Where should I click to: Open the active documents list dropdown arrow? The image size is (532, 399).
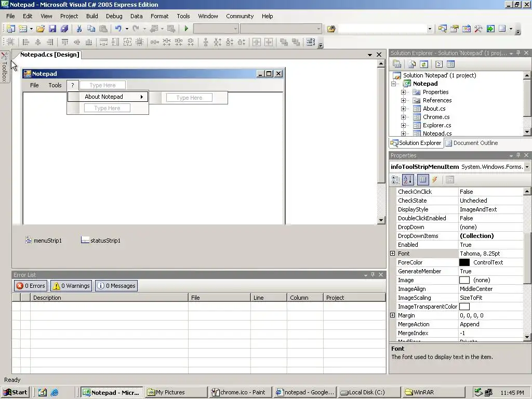click(370, 55)
